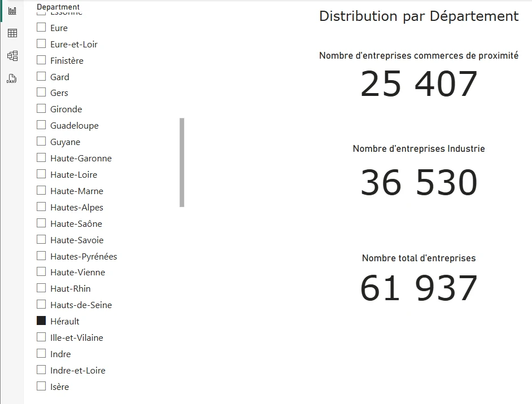Select the Finistère checkbox
Image resolution: width=532 pixels, height=404 pixels.
click(41, 60)
